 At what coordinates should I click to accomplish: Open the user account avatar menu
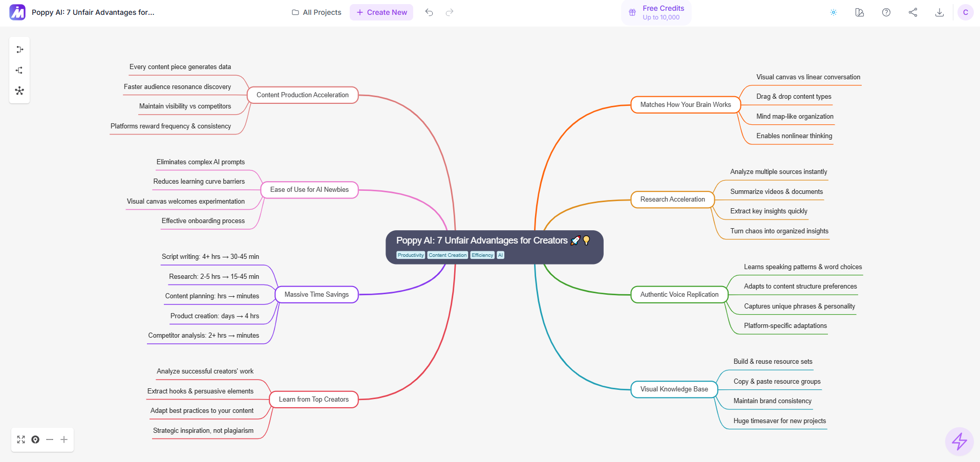(x=965, y=12)
